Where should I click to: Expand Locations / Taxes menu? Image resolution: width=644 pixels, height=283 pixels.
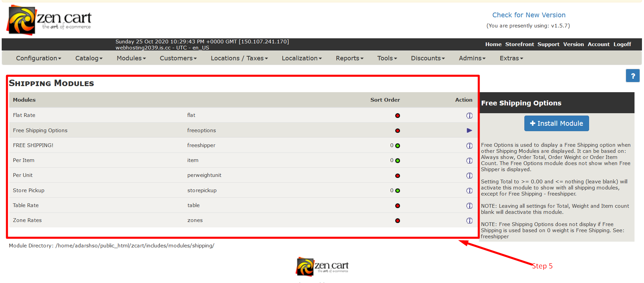click(239, 58)
